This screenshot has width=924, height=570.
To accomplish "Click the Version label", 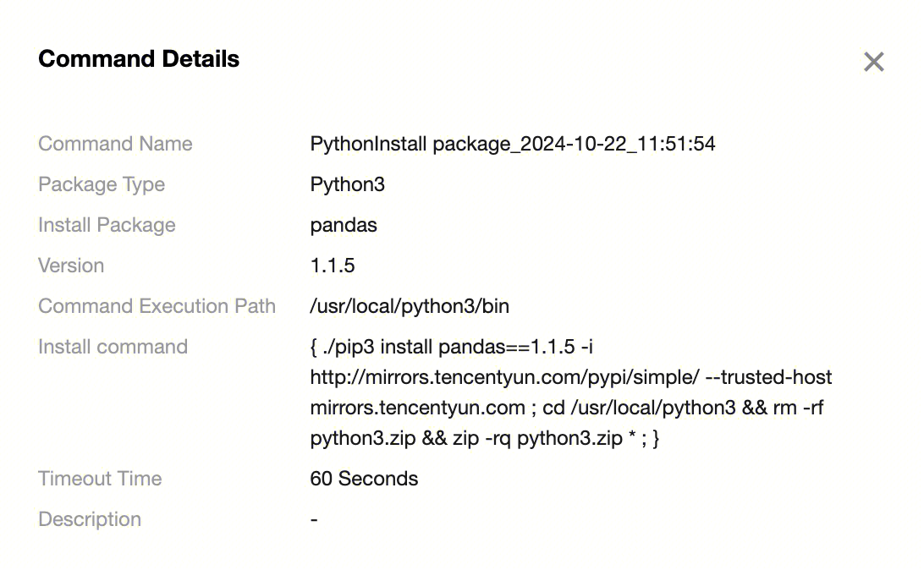I will [71, 266].
